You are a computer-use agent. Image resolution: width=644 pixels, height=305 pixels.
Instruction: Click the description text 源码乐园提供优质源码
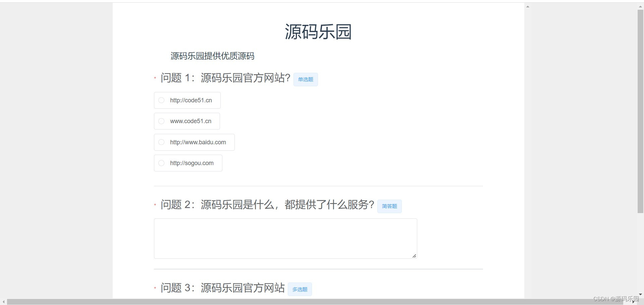212,56
